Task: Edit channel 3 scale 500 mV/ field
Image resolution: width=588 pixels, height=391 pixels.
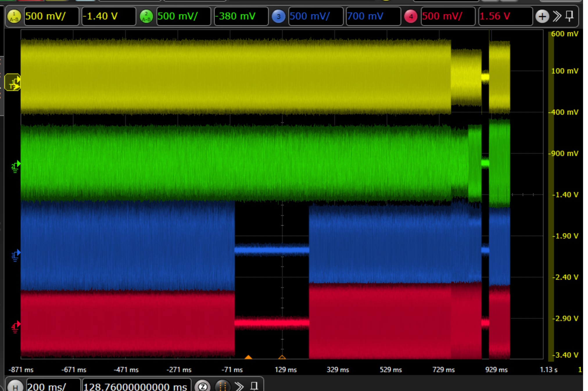Action: pos(316,16)
